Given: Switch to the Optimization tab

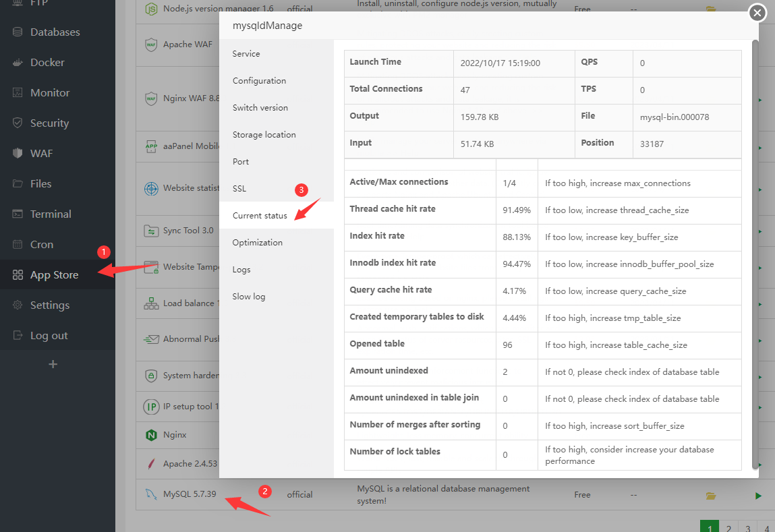Looking at the screenshot, I should click(257, 243).
